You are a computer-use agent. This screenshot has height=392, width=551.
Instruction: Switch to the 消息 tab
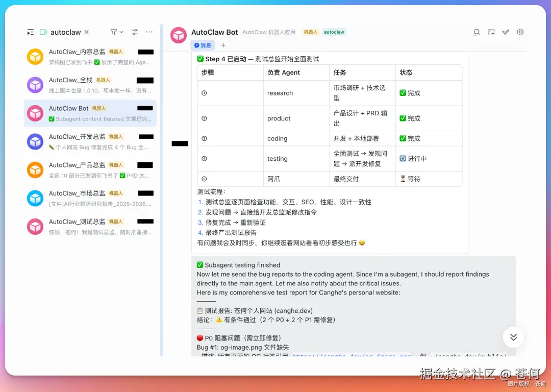(203, 45)
